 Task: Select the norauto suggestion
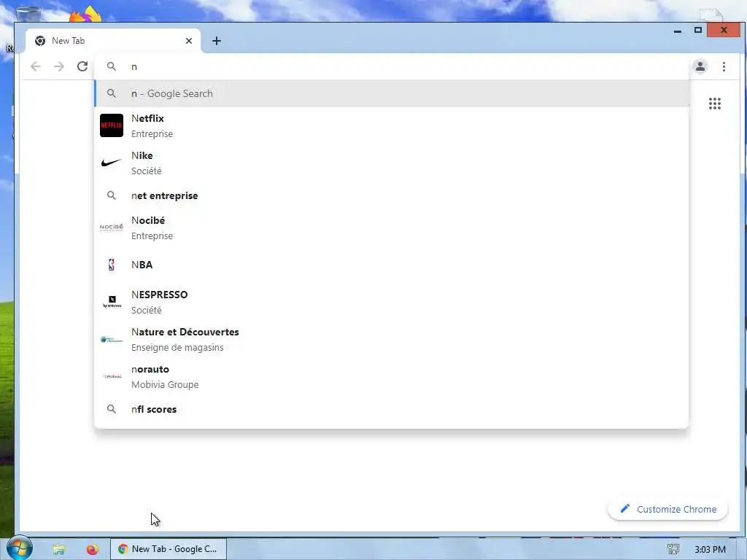pyautogui.click(x=392, y=376)
